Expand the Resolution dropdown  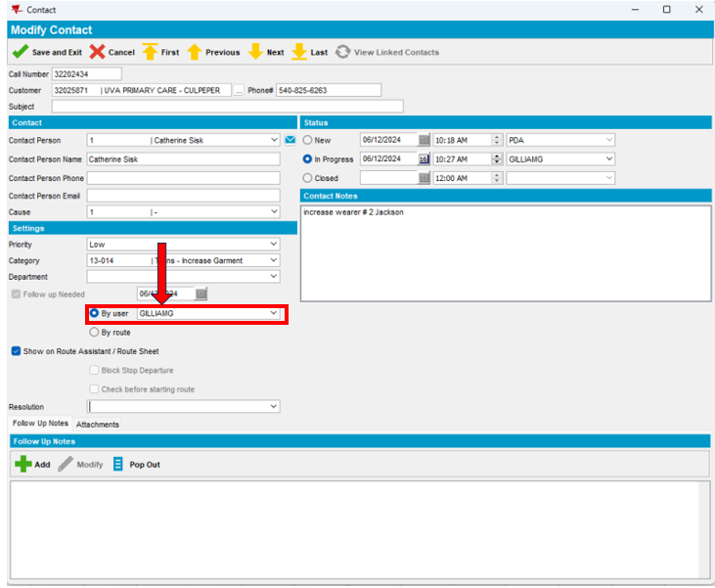tap(274, 406)
